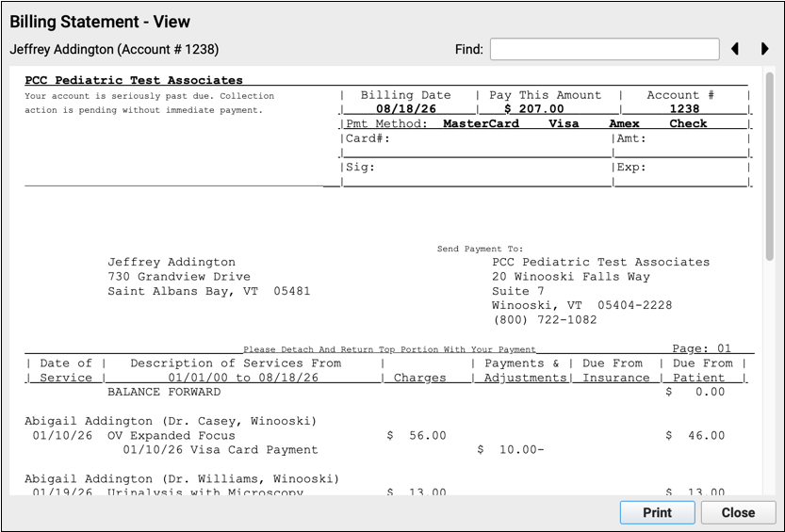The image size is (785, 532).
Task: Click the '$ 46.00' due from patient
Action: tap(695, 436)
